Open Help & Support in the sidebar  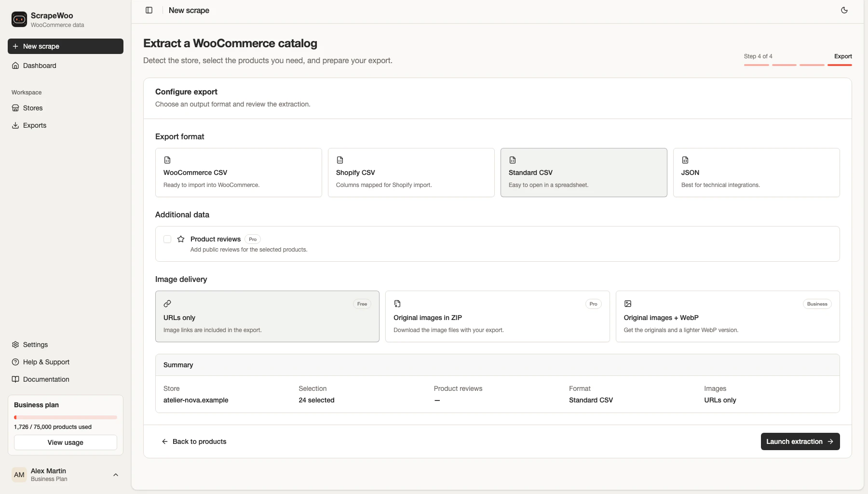click(66, 362)
